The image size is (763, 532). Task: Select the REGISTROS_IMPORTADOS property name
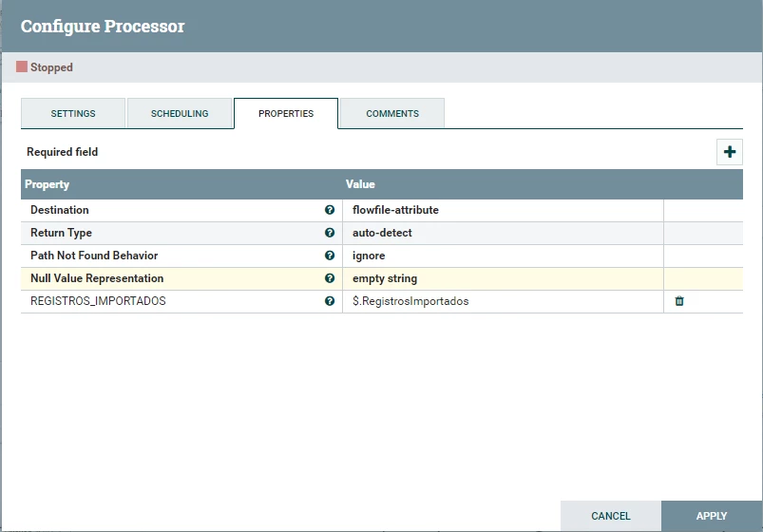[x=98, y=301]
